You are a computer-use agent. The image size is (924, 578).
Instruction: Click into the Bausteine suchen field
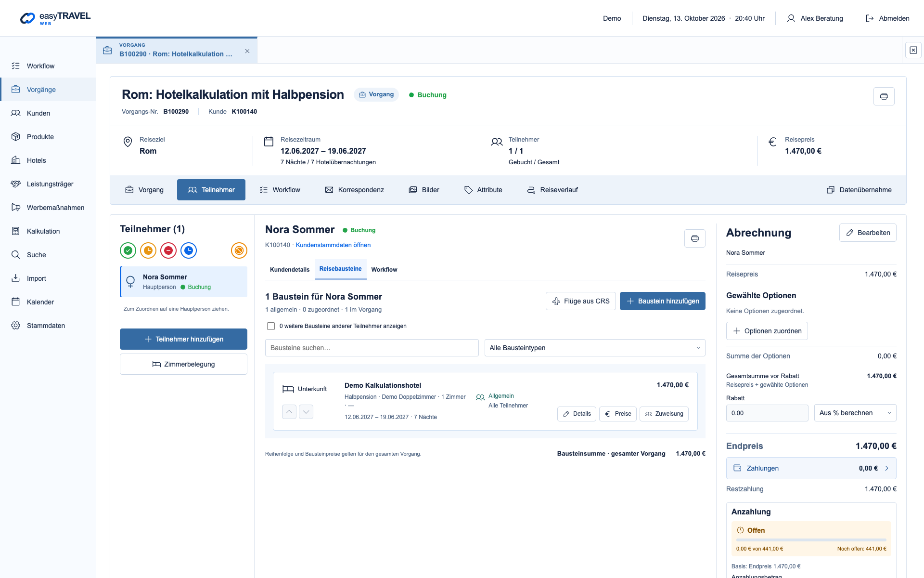tap(372, 348)
